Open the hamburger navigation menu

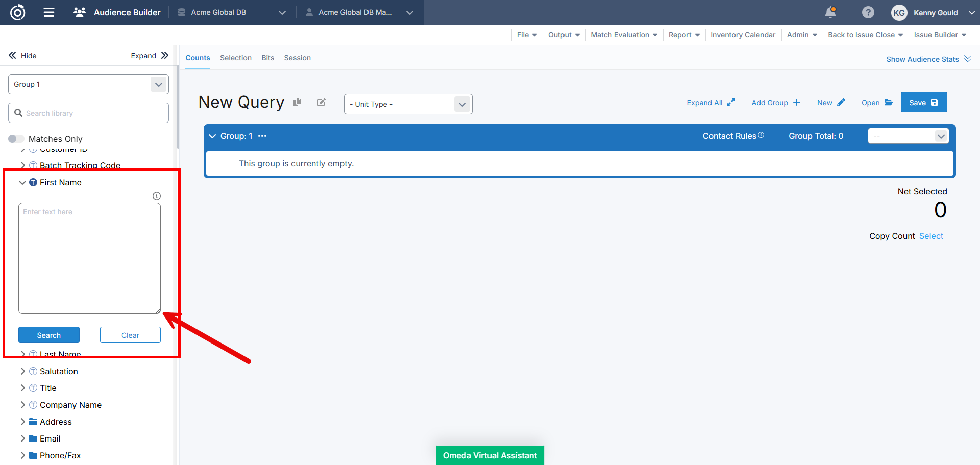pos(49,12)
